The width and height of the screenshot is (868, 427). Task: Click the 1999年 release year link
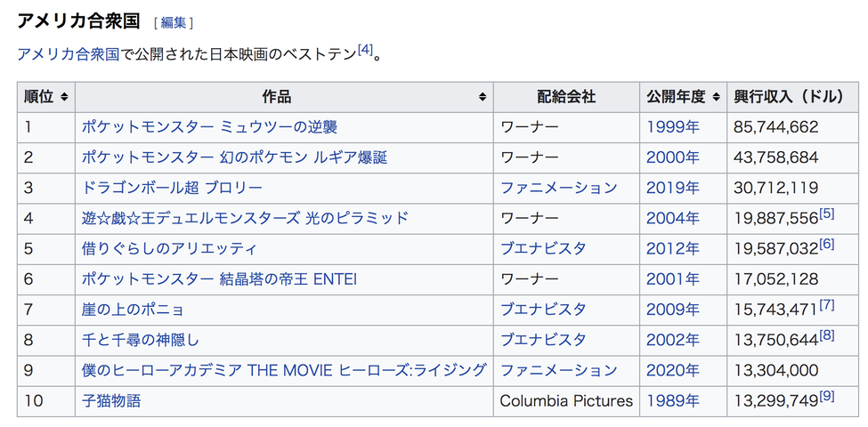point(672,127)
